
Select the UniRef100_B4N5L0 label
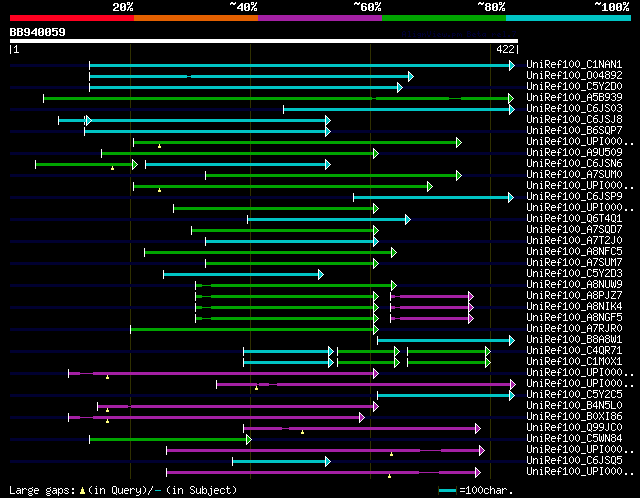click(x=574, y=406)
